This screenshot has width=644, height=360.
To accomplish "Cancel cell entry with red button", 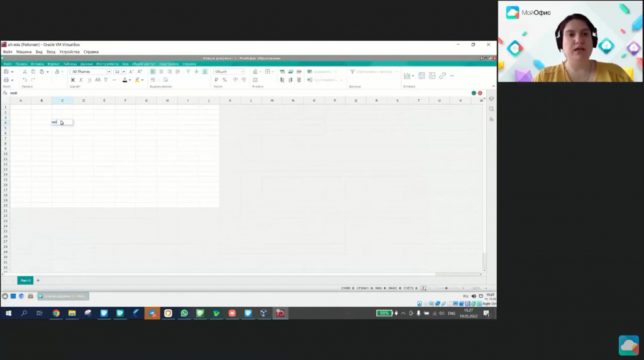I will [480, 93].
